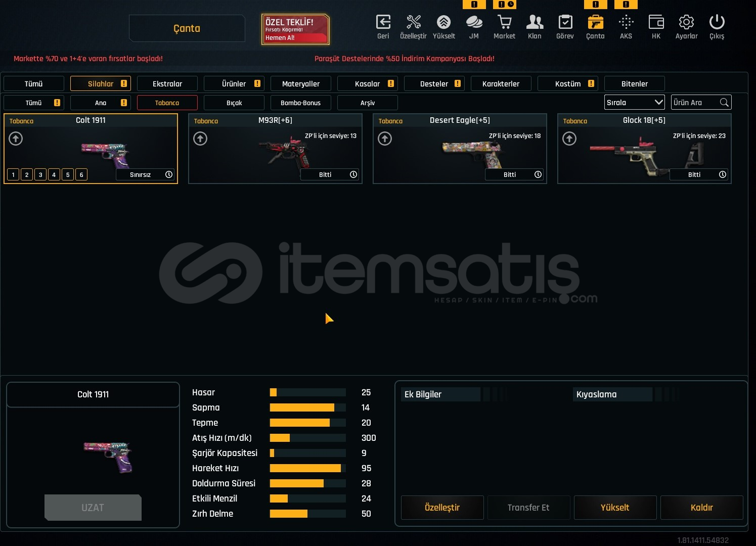
Task: Toggle slot 5 on Colt 1911
Action: (x=68, y=174)
